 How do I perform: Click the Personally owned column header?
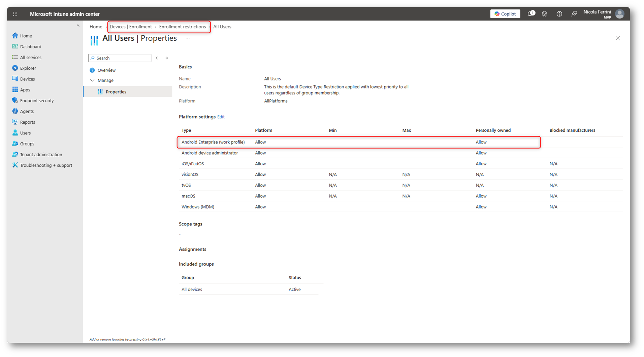point(493,130)
